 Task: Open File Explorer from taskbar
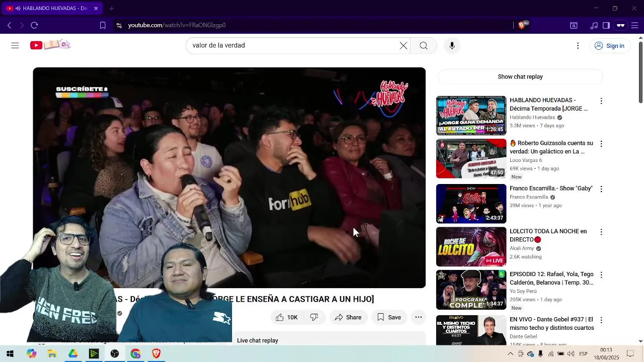point(52,354)
